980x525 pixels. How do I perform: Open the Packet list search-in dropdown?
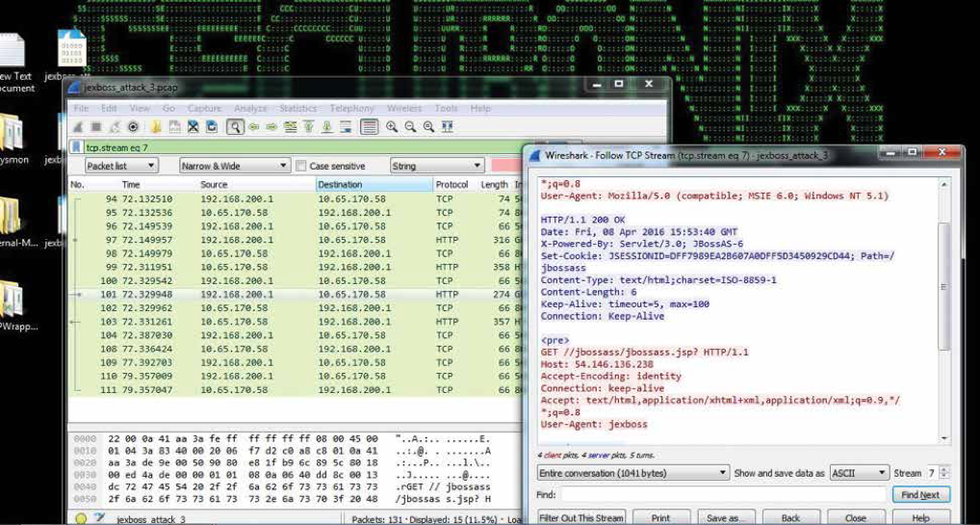(x=116, y=166)
